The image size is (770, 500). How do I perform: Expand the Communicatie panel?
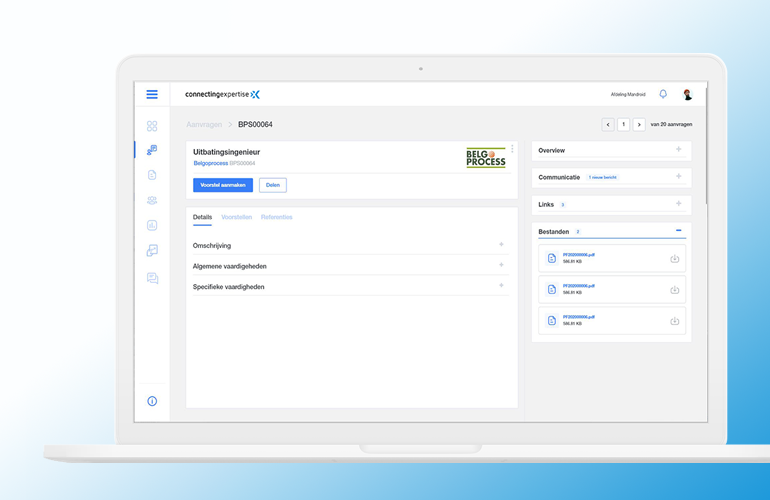pos(679,176)
